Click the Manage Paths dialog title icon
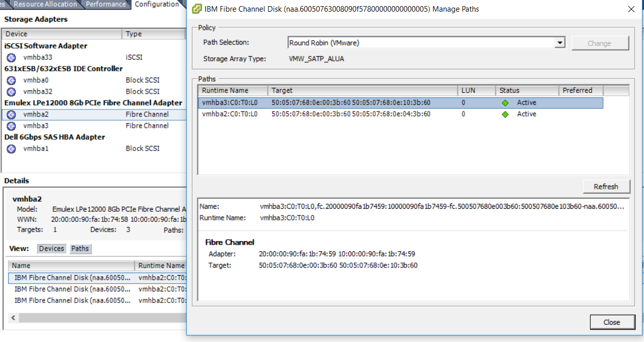The image size is (644, 342). (x=197, y=9)
